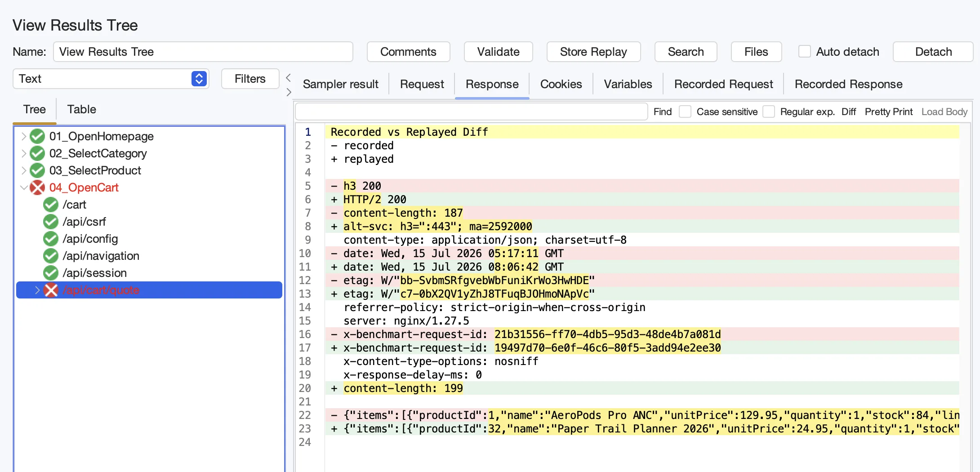Screen dimensions: 980x472
Task: Click green check icon beside /api/config
Action: tap(51, 239)
